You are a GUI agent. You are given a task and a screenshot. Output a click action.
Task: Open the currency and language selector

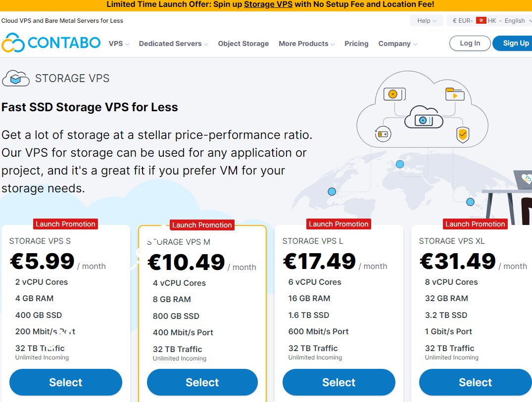coord(489,21)
